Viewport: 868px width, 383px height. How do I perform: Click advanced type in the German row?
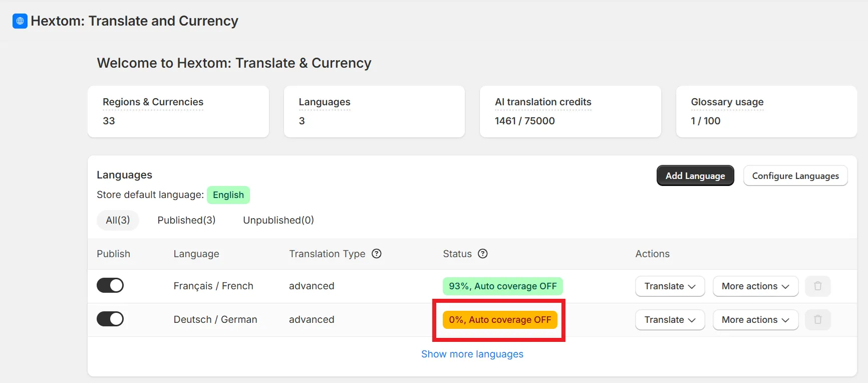click(312, 319)
